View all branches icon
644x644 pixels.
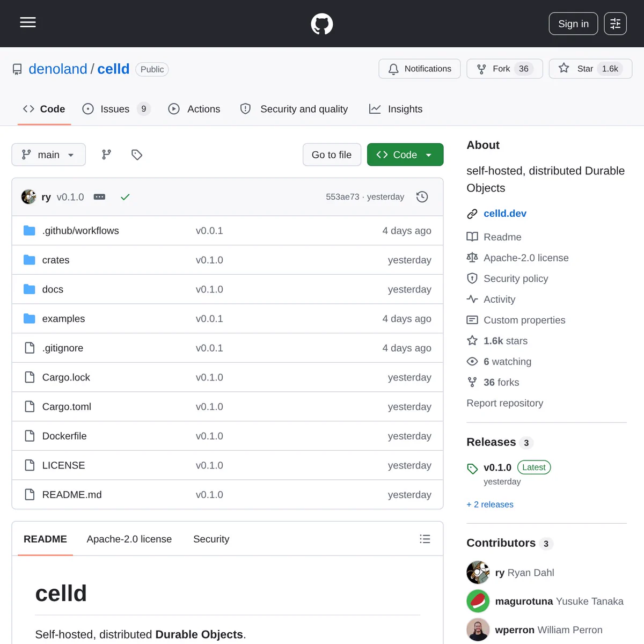point(107,155)
